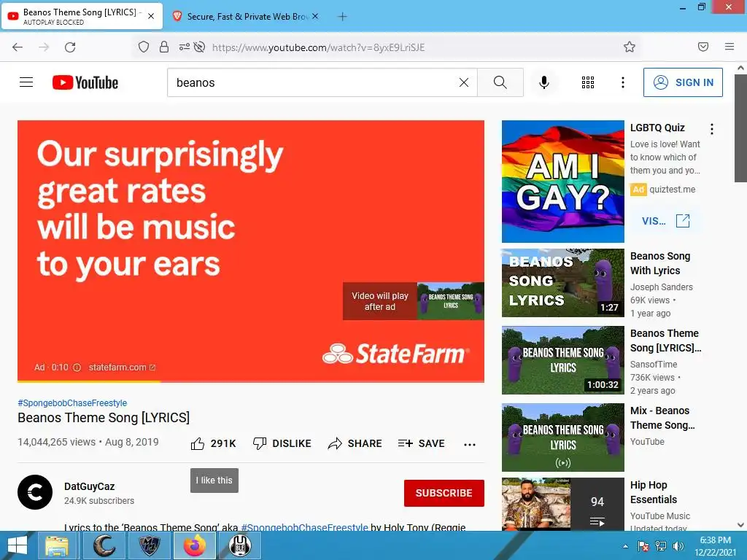Bookmark this page with star
This screenshot has height=560, width=747.
[630, 47]
